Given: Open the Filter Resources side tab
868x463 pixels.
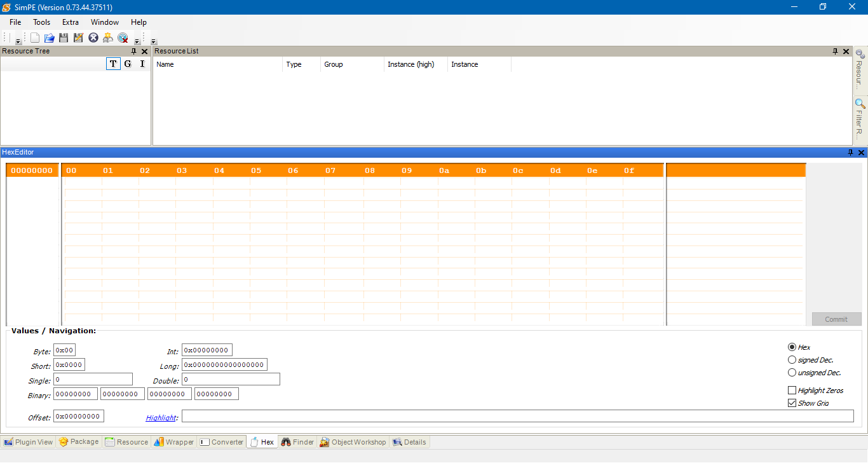Looking at the screenshot, I should (x=860, y=120).
